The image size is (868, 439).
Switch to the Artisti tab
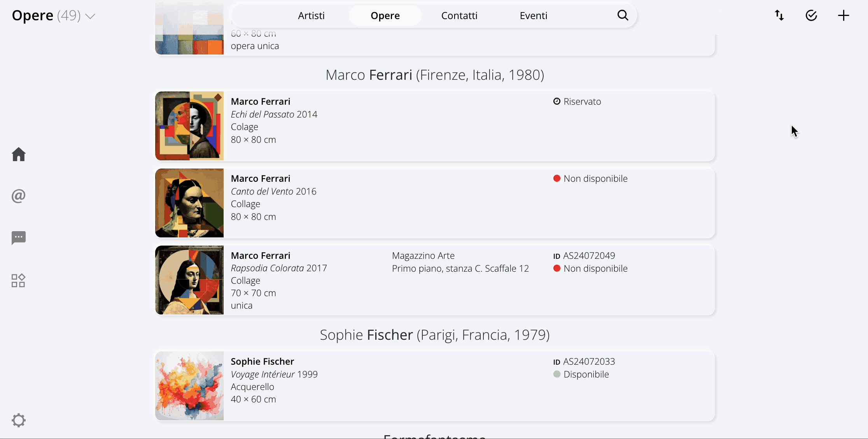point(311,16)
